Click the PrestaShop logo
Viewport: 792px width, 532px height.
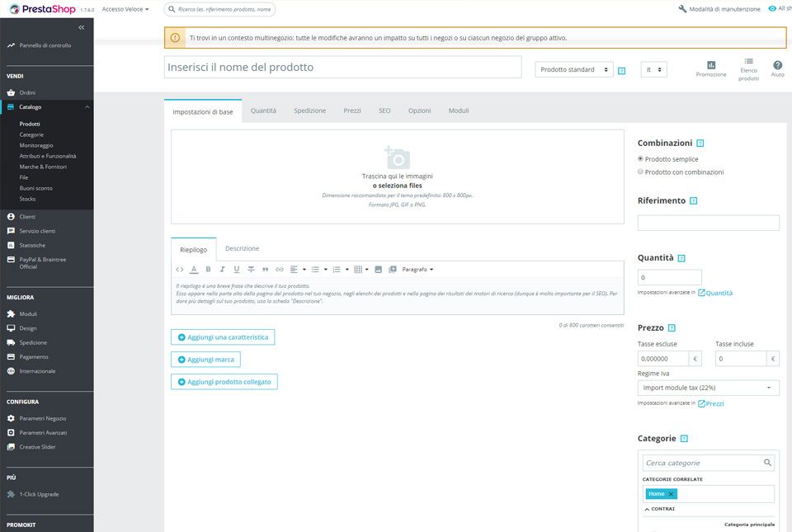pos(42,9)
